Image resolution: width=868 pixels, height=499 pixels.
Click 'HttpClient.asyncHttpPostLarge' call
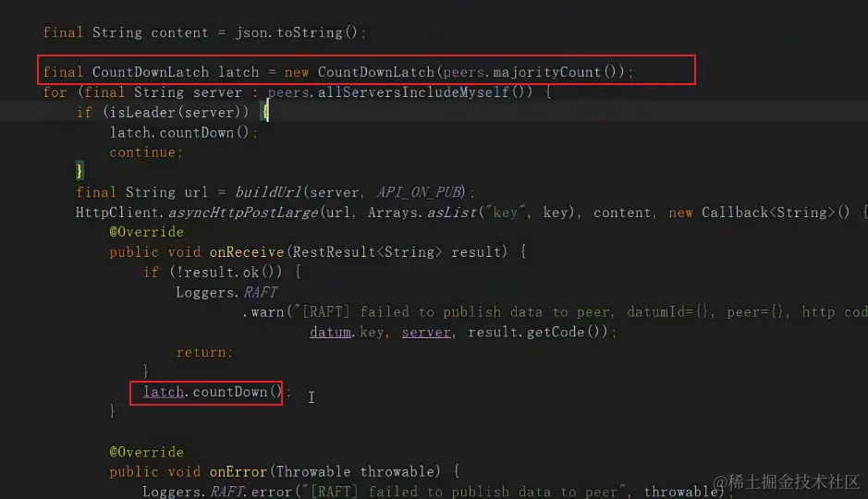coord(197,213)
